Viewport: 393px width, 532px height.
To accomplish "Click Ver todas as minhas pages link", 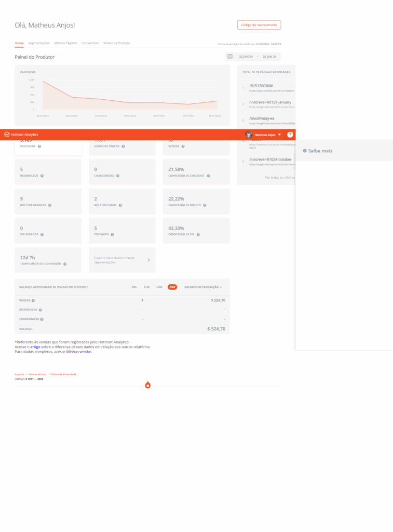I will point(280,178).
